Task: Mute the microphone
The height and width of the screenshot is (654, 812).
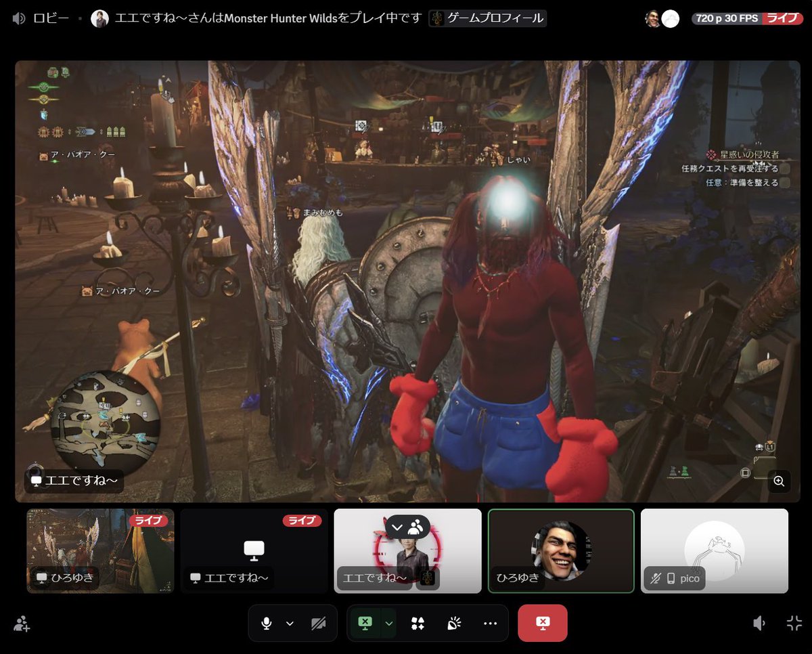Action: coord(267,623)
